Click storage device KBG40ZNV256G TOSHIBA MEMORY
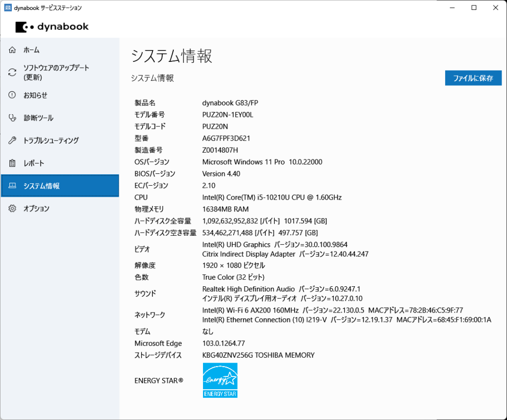Screen dimensions: 507x420 pos(258,355)
